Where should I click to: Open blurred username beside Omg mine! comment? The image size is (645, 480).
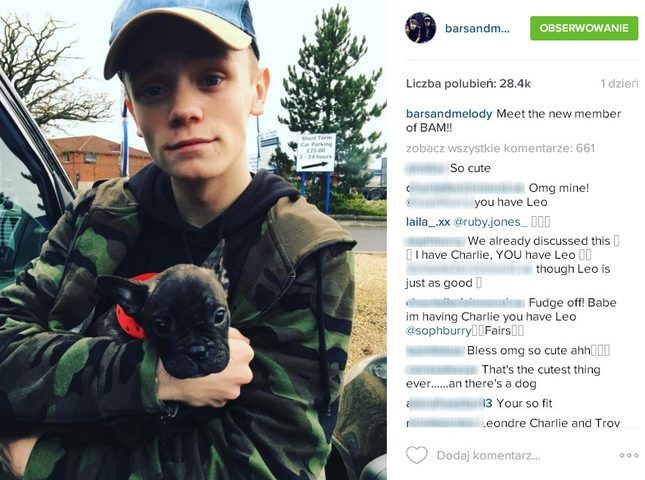coord(465,188)
